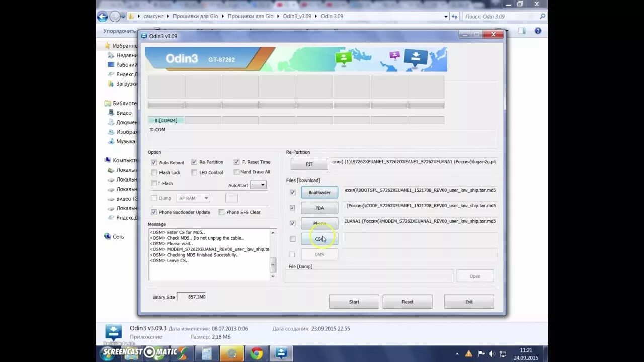Uncheck the checkbox beside the PDA button
Image resolution: width=644 pixels, height=362 pixels.
pyautogui.click(x=292, y=208)
